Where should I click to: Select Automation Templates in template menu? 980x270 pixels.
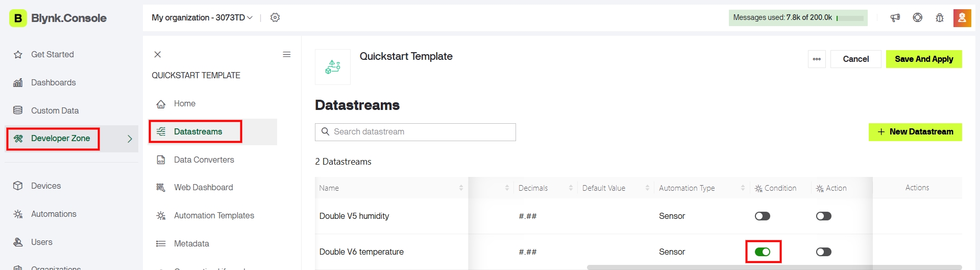[214, 216]
